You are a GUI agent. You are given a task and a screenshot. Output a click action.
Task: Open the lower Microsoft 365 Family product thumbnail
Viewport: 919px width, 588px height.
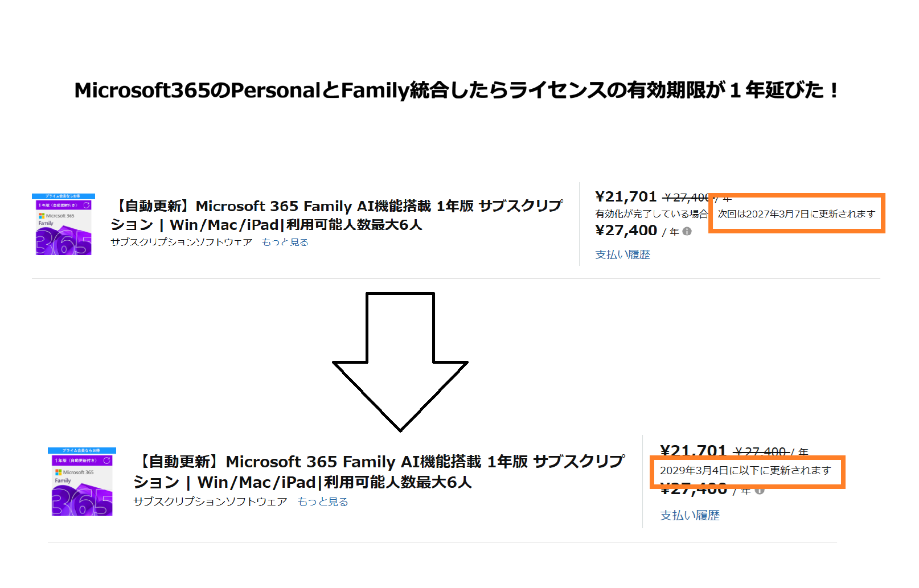[82, 482]
